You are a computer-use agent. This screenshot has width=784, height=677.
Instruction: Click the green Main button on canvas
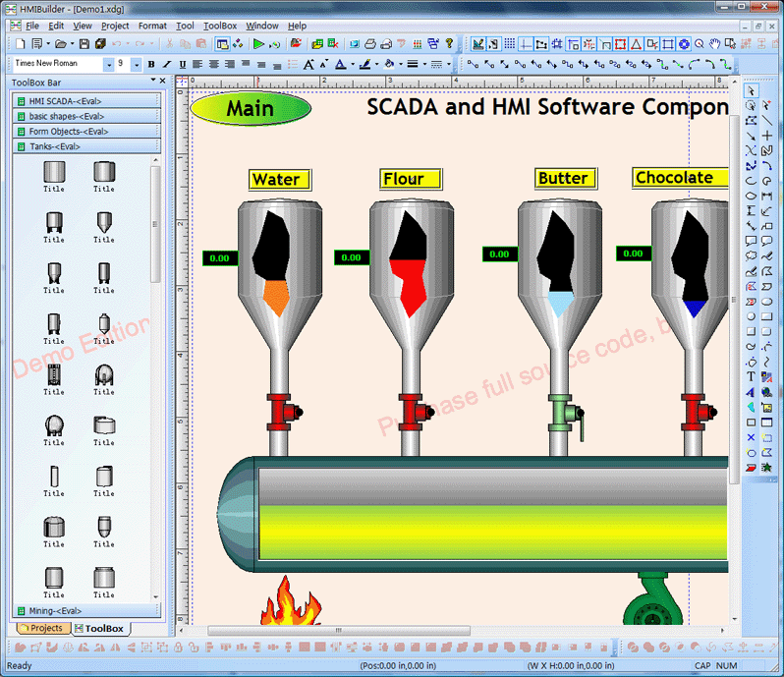click(x=250, y=108)
